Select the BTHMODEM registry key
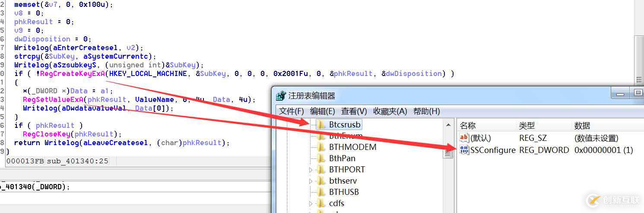644x213 pixels. (353, 147)
